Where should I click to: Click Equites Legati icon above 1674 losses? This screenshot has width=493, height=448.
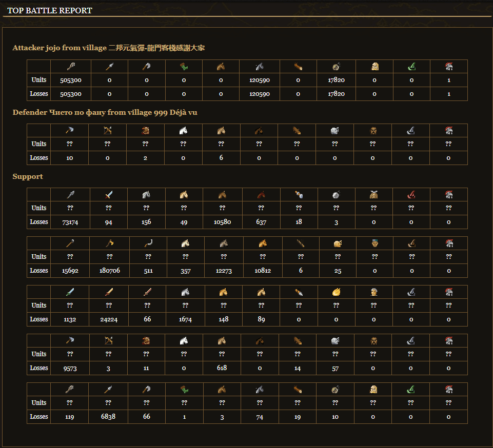pyautogui.click(x=185, y=292)
